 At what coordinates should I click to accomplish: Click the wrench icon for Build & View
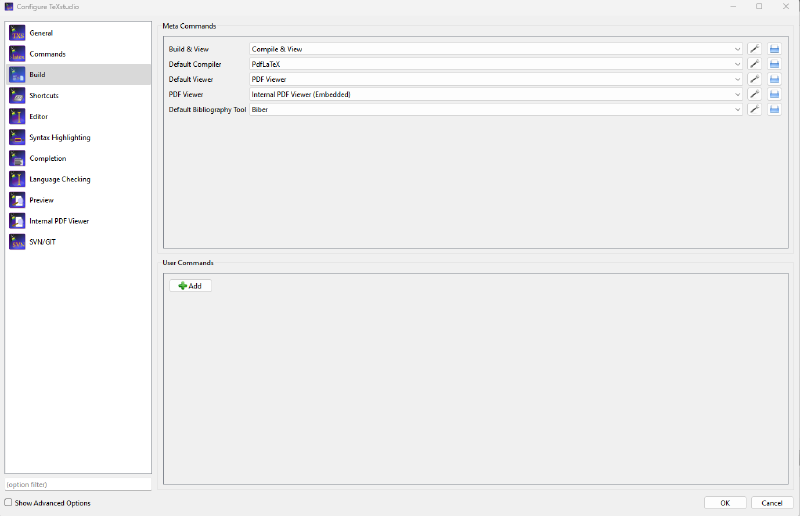tap(754, 49)
